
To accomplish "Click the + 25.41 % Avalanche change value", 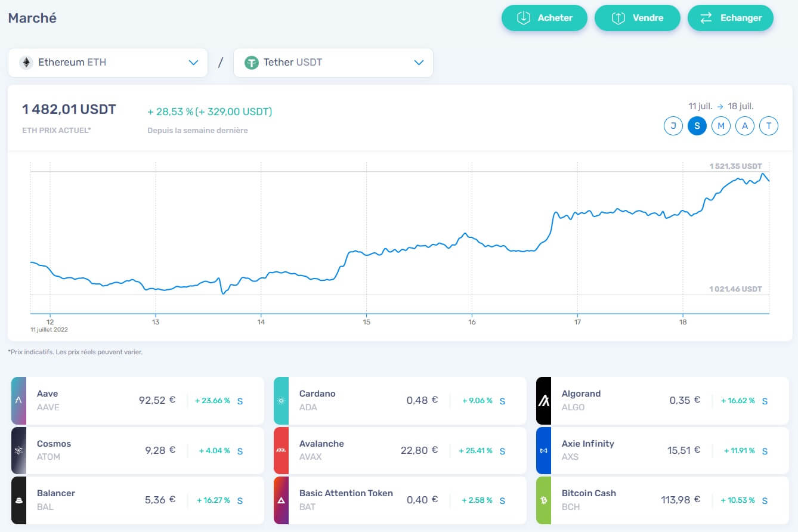I will [475, 451].
